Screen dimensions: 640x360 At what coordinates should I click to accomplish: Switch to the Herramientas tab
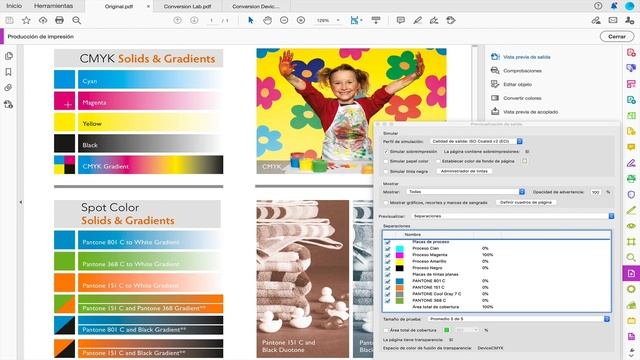click(53, 6)
